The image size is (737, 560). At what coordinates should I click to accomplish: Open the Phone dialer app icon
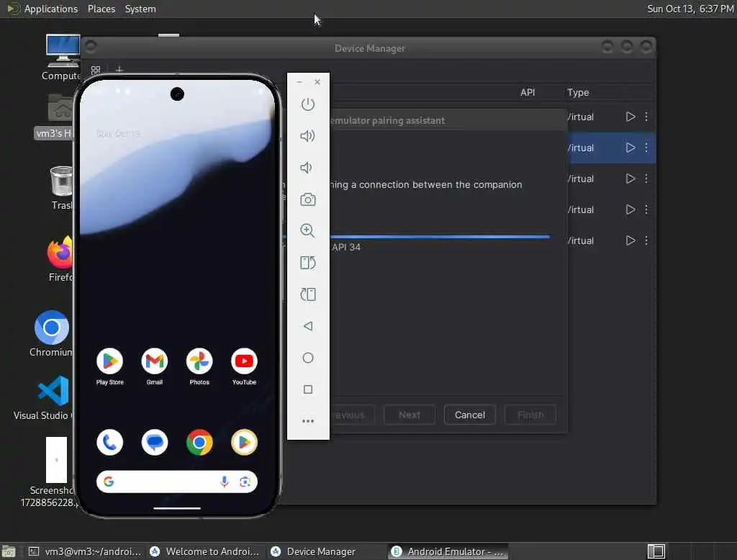pyautogui.click(x=109, y=443)
